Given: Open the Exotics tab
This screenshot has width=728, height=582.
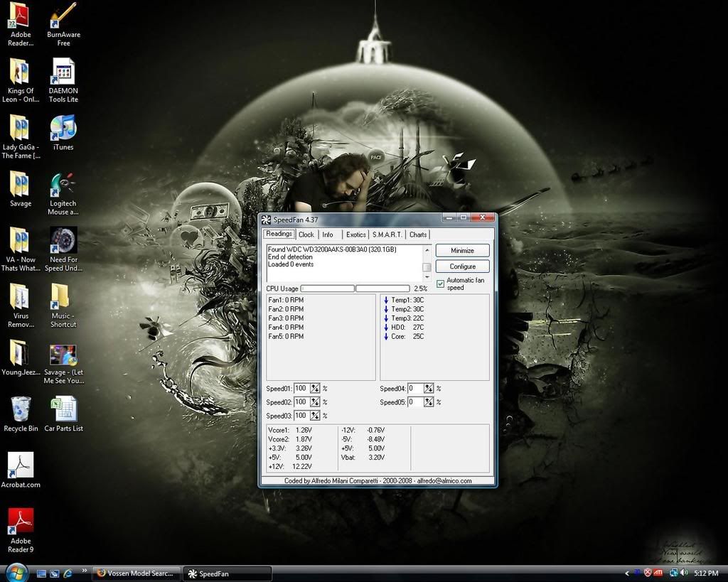Looking at the screenshot, I should (x=356, y=235).
